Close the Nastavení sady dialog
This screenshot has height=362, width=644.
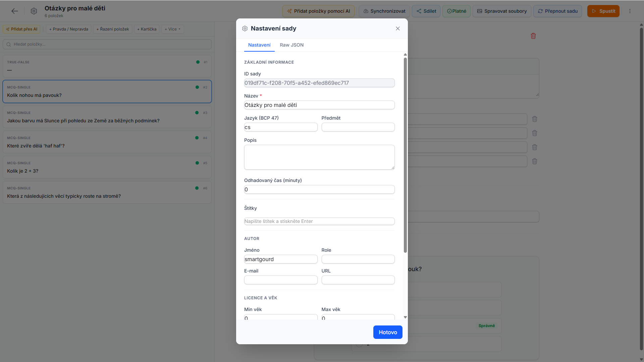pos(398,28)
